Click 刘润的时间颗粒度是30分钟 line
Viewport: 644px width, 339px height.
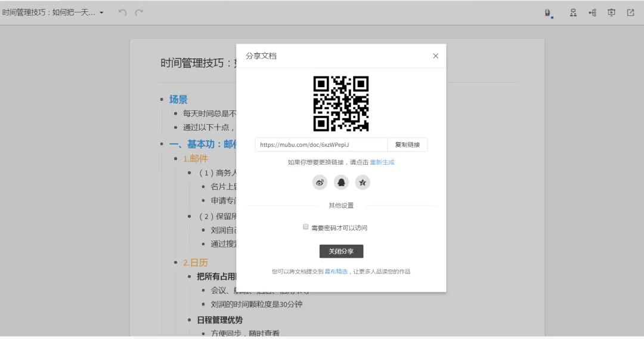pyautogui.click(x=256, y=304)
